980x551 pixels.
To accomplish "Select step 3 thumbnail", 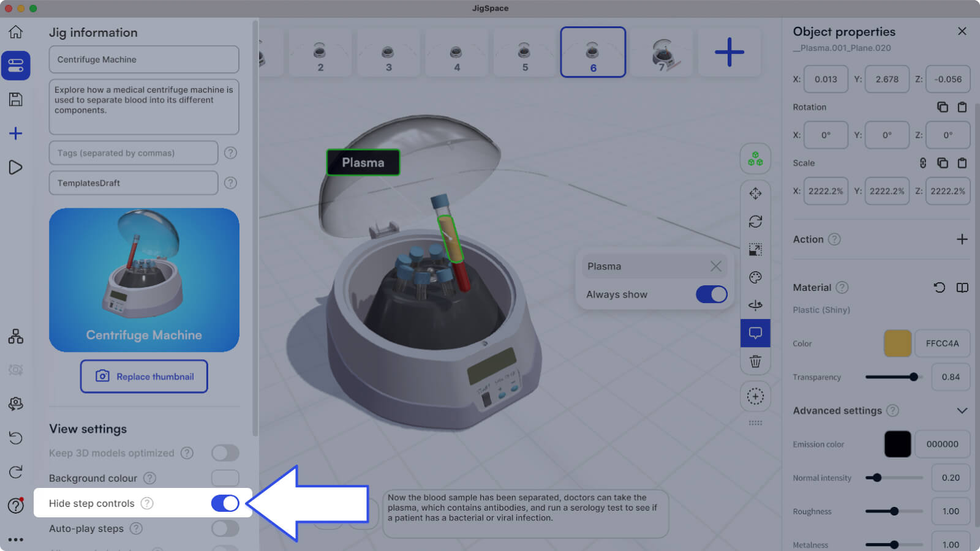I will 388,53.
